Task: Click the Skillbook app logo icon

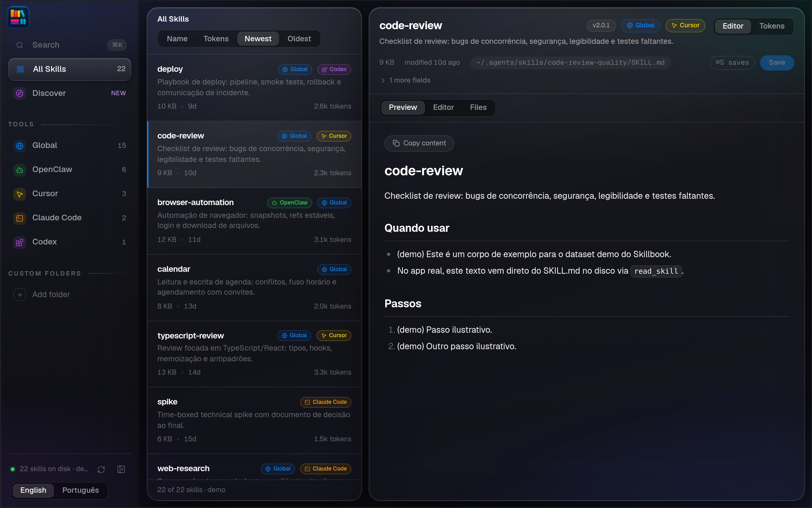Action: (x=18, y=17)
